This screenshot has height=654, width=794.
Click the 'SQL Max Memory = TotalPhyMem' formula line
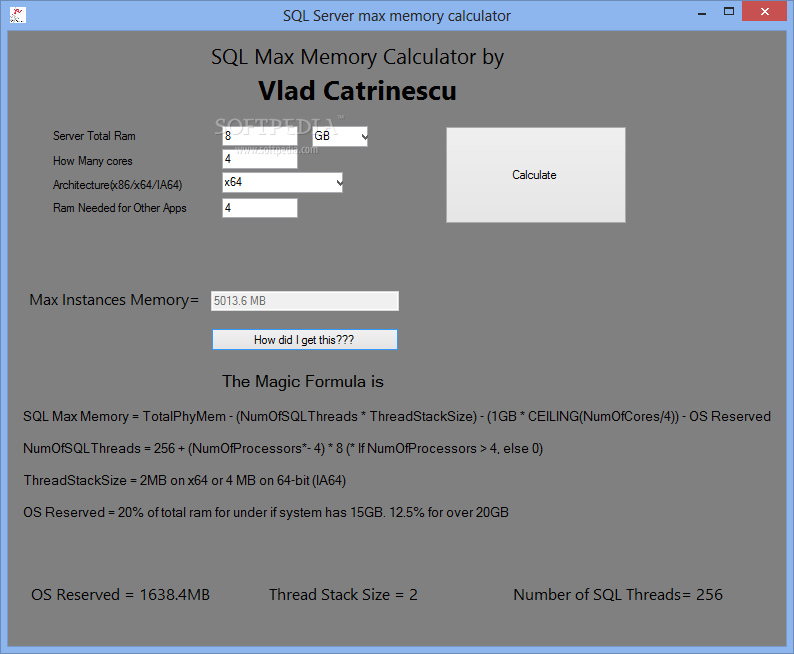pos(397,417)
